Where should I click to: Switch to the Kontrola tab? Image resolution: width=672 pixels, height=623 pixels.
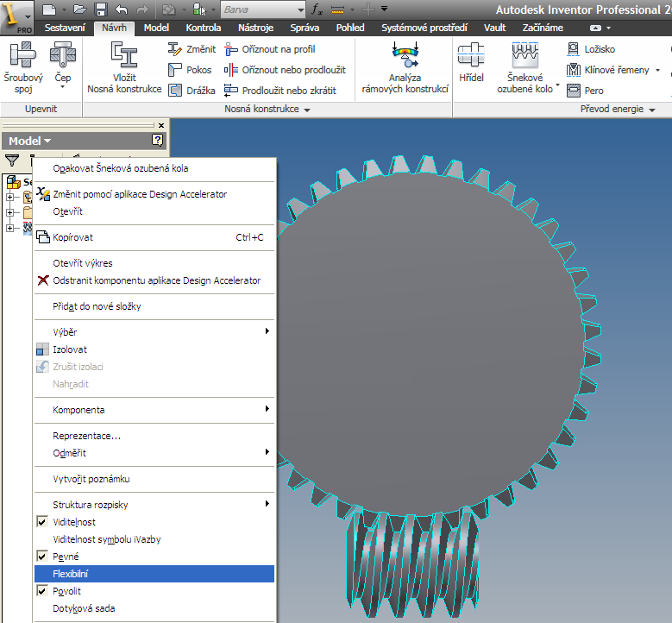(x=203, y=28)
